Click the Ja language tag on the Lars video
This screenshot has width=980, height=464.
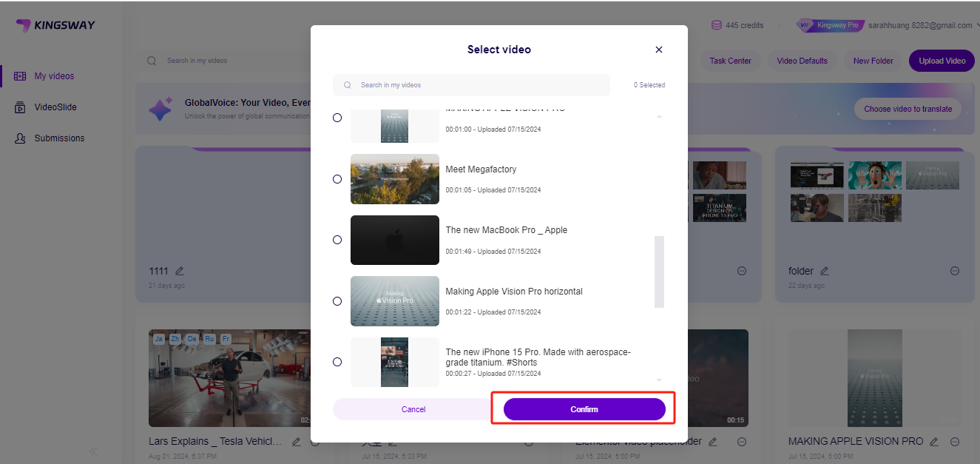(x=159, y=339)
